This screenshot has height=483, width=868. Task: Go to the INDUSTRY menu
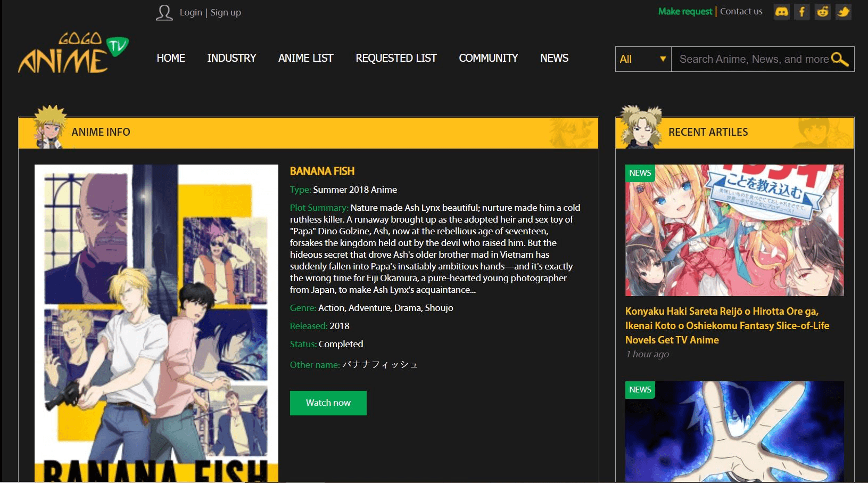(x=232, y=58)
